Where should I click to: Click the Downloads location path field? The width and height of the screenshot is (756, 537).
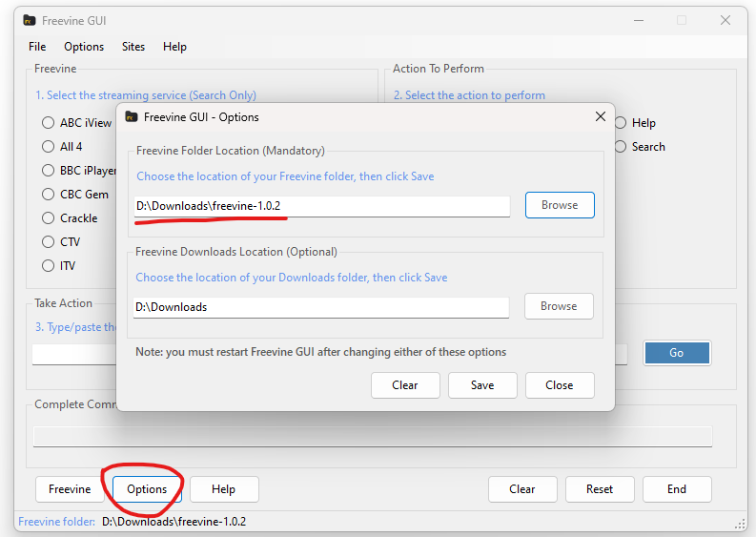(x=321, y=307)
